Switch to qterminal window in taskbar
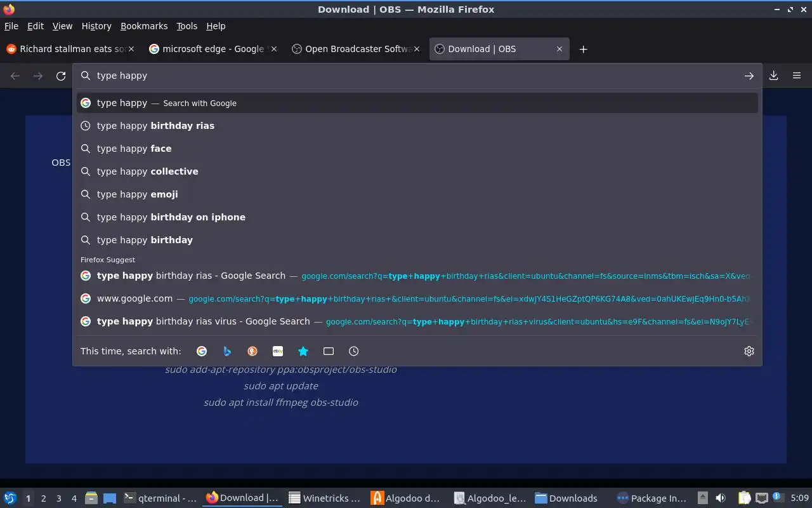Screen dimensions: 812x508 click(x=160, y=498)
